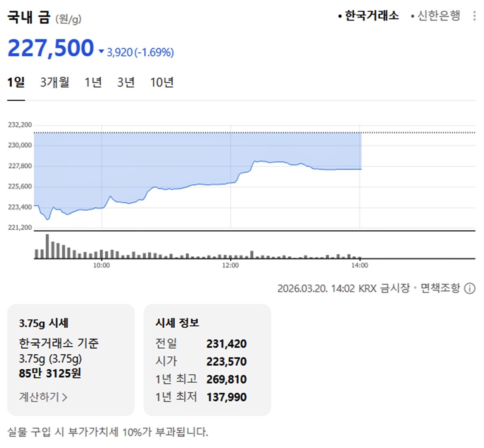Click the 면책조항 disclaimer link
484x448 pixels.
click(x=442, y=288)
